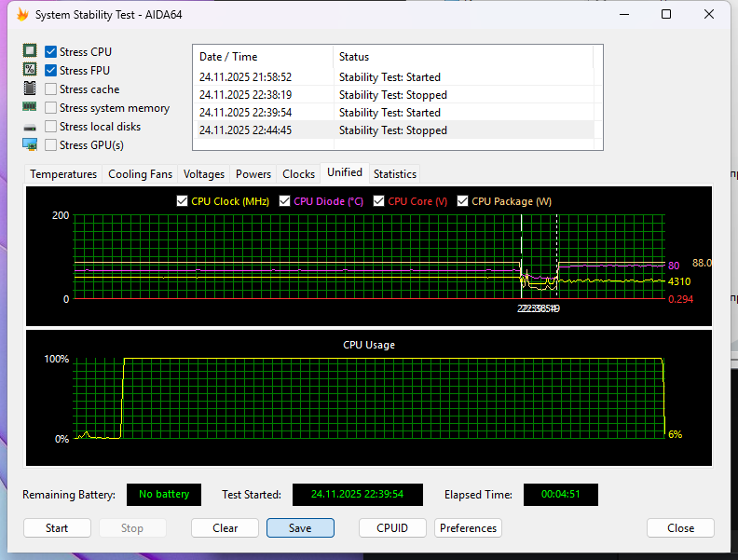738x560 pixels.
Task: Click the 6% CPU usage value
Action: [x=675, y=434]
